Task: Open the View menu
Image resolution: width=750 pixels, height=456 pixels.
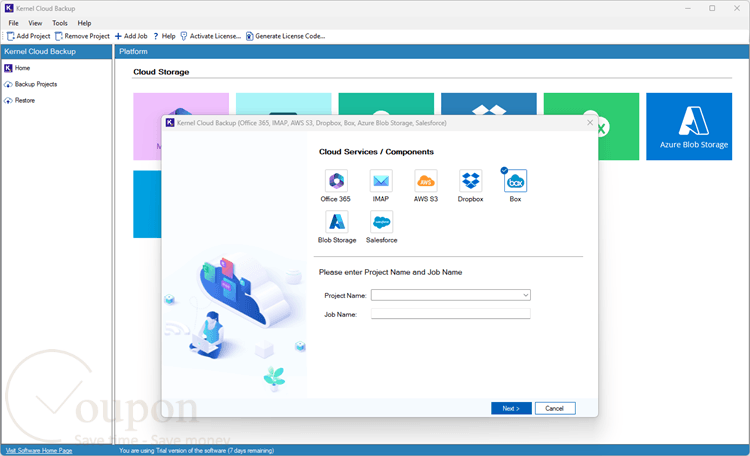Action: click(x=35, y=23)
